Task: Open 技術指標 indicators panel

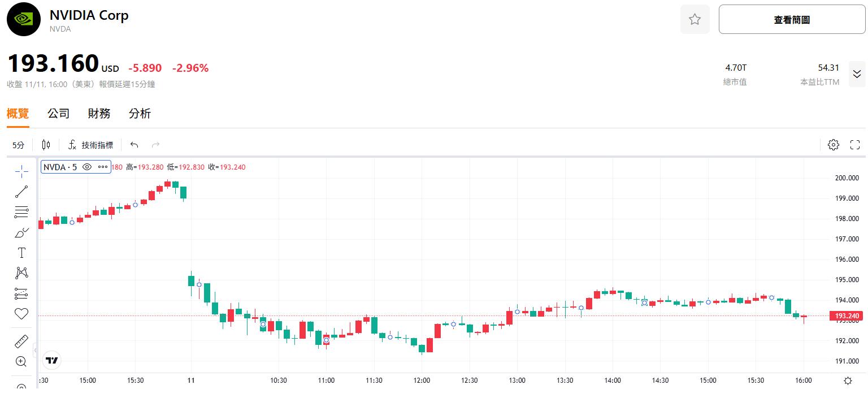Action: pyautogui.click(x=90, y=145)
